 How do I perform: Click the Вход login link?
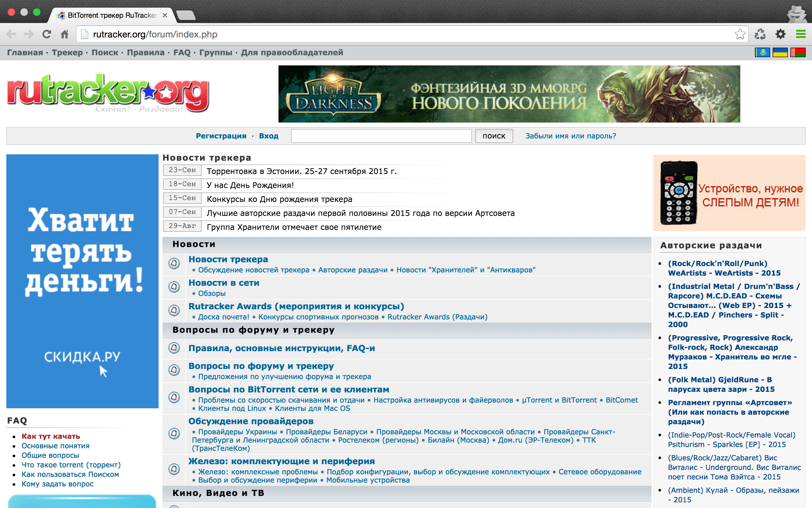(269, 136)
